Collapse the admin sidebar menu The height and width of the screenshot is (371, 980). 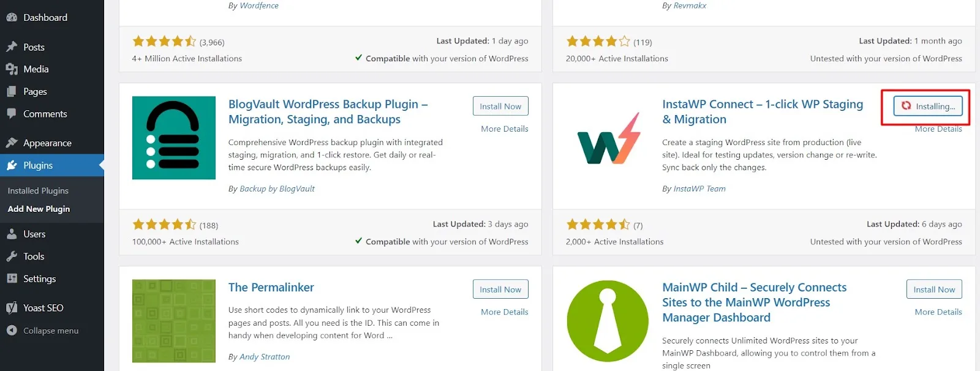[42, 331]
